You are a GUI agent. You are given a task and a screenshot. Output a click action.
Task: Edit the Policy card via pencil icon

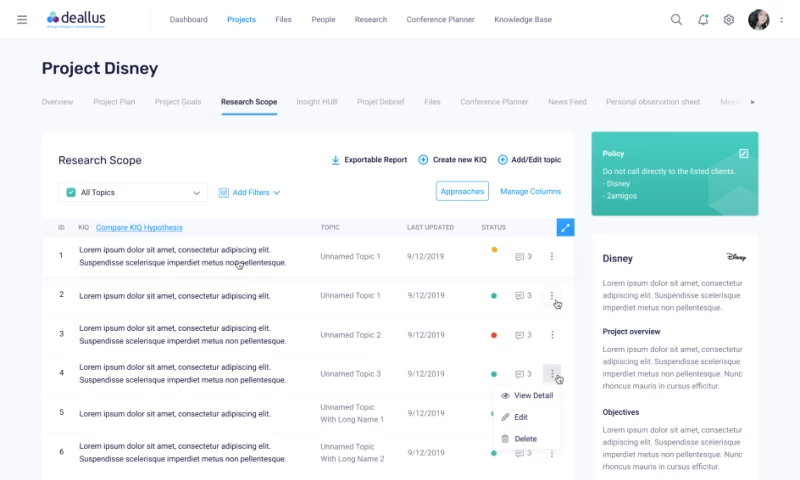(743, 153)
